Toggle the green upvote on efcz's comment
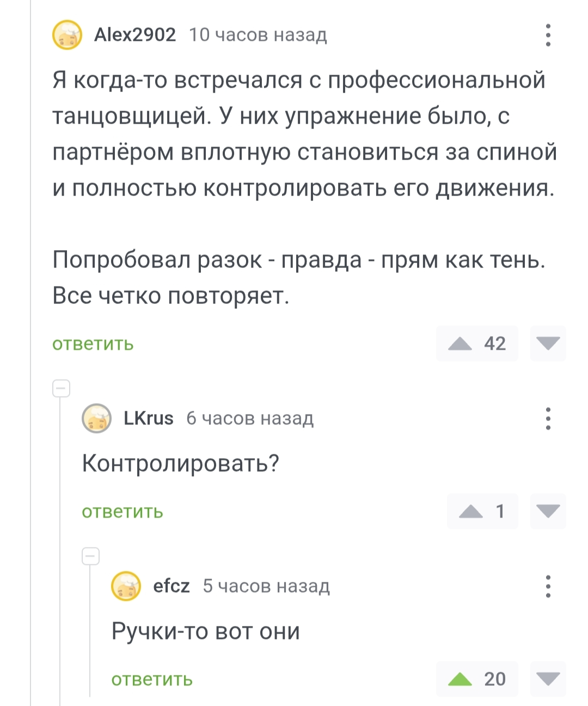588x706 pixels. (461, 679)
